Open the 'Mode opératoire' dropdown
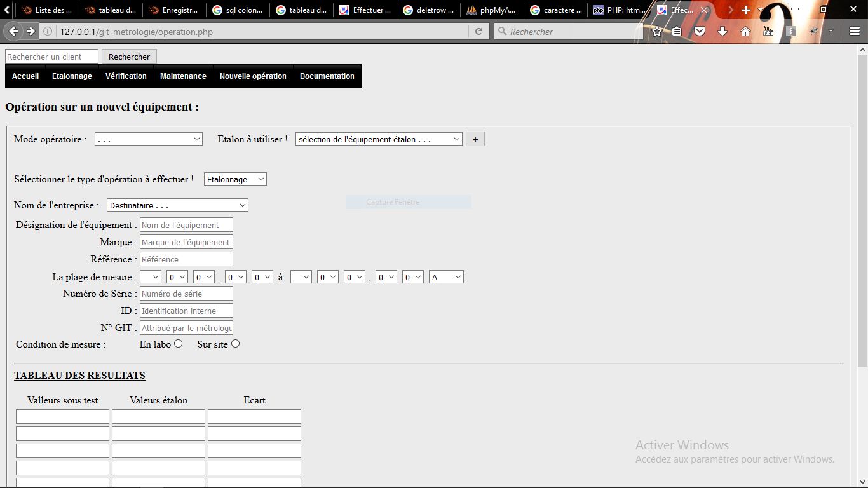This screenshot has height=488, width=868. coord(148,138)
